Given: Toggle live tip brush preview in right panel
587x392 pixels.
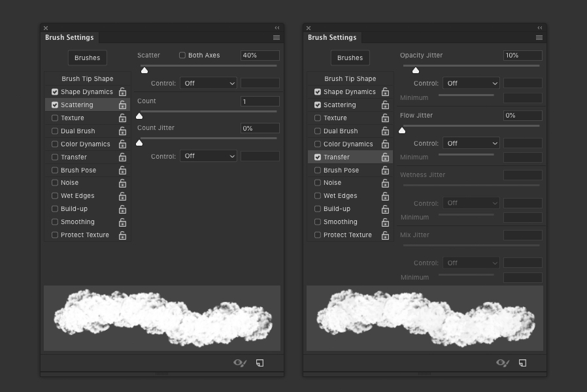Looking at the screenshot, I should (503, 363).
